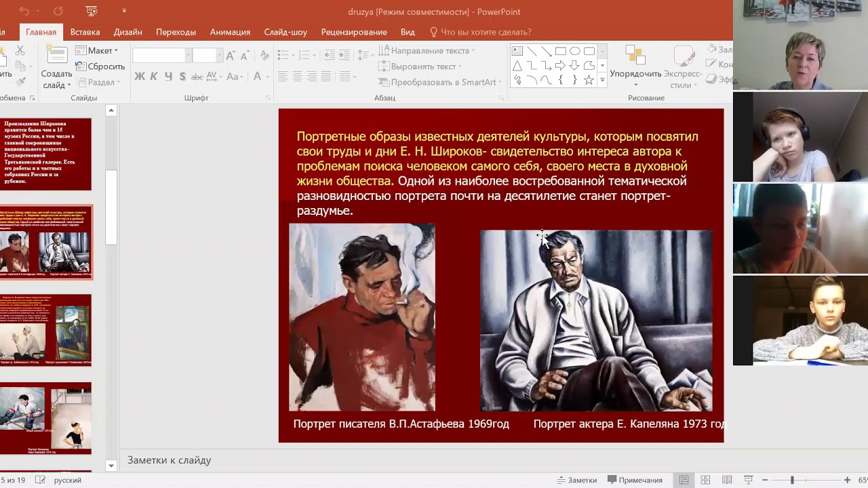Select the down arrow shape in gallery

point(575,66)
